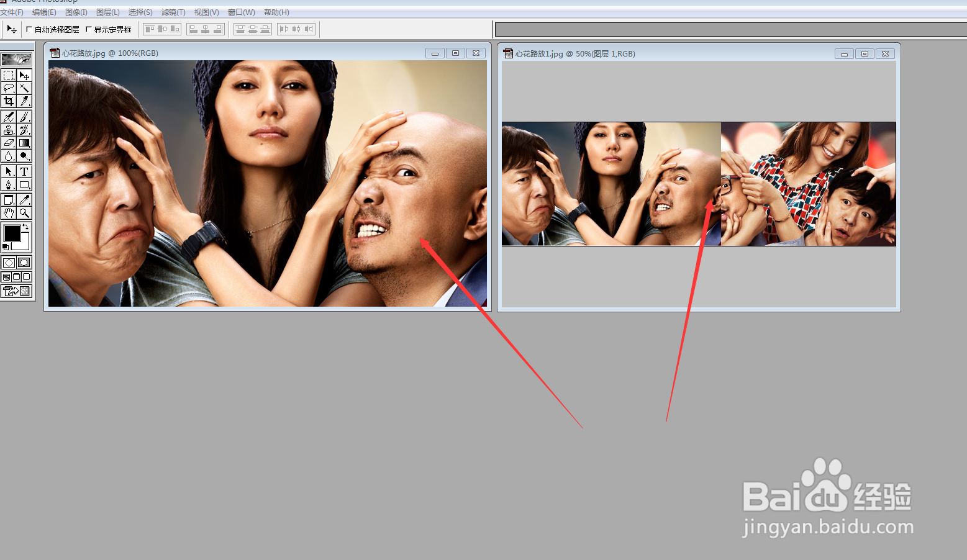Switch to Standard editing mode

click(x=9, y=262)
